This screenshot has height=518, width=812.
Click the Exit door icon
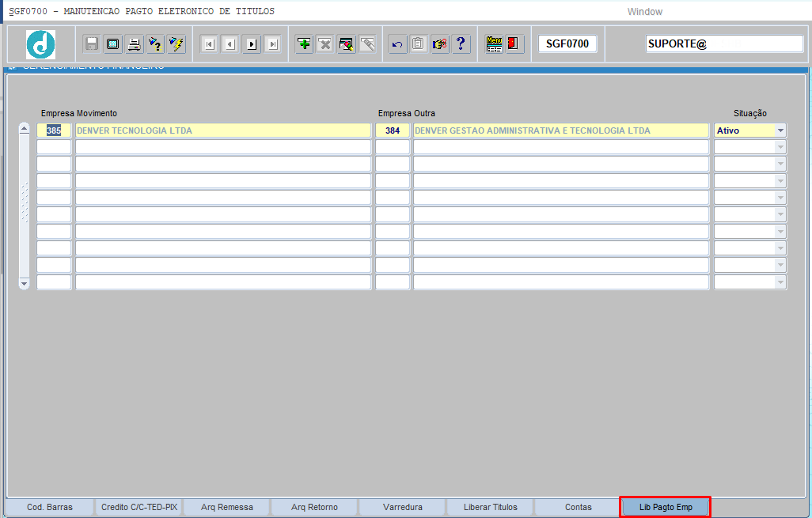click(514, 44)
